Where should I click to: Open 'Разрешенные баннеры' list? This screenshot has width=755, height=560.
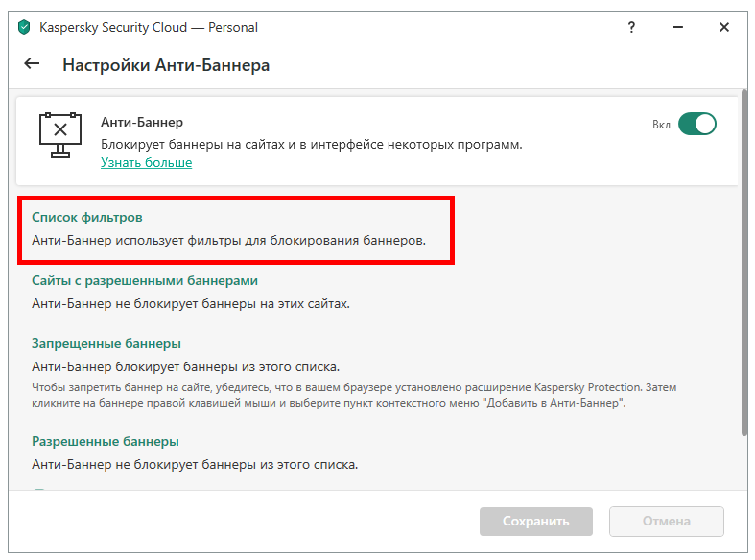point(106,442)
